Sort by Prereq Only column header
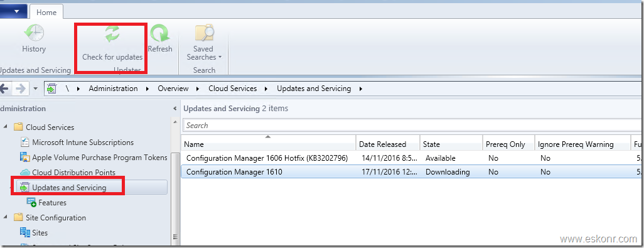 pos(508,144)
